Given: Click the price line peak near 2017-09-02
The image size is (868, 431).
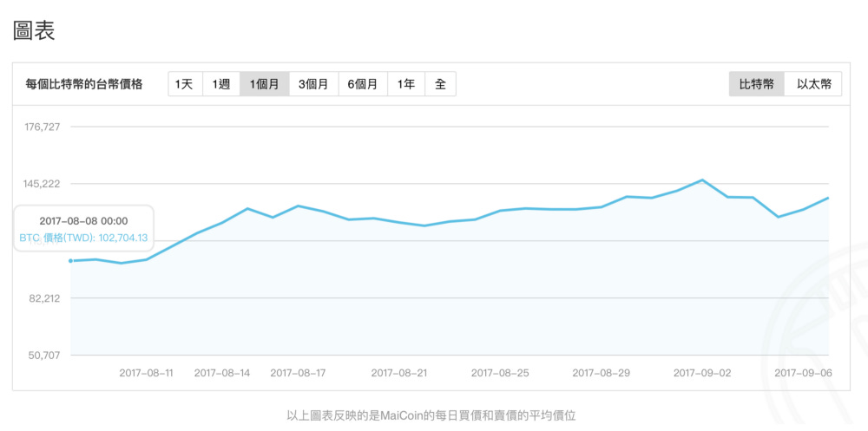Looking at the screenshot, I should pos(702,180).
